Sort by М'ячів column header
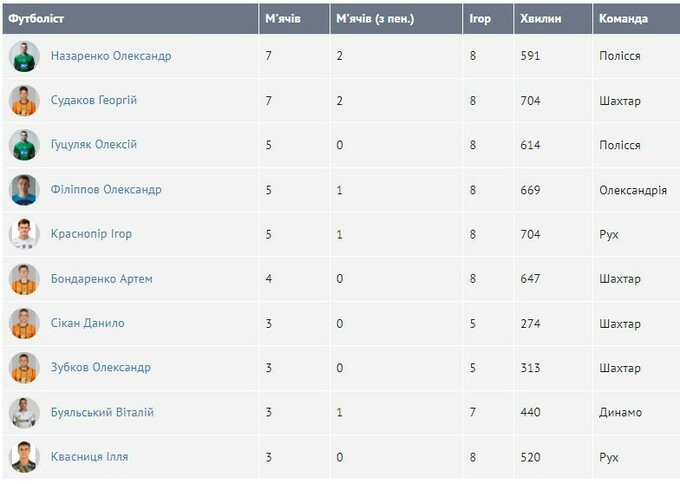 (x=283, y=18)
